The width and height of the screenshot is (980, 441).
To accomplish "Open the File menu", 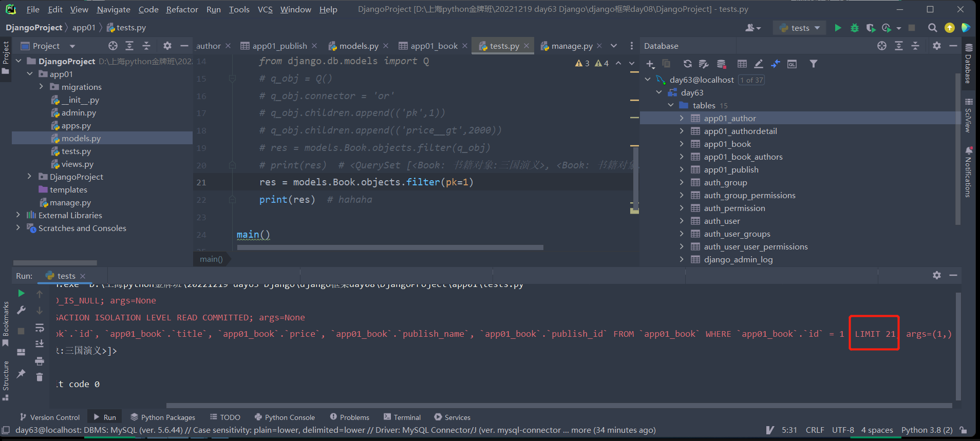I will click(33, 9).
